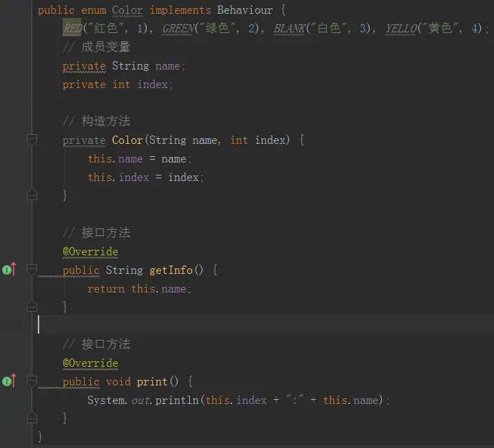The width and height of the screenshot is (494, 448).
Task: Click the Color constructor name
Action: pyautogui.click(x=127, y=140)
